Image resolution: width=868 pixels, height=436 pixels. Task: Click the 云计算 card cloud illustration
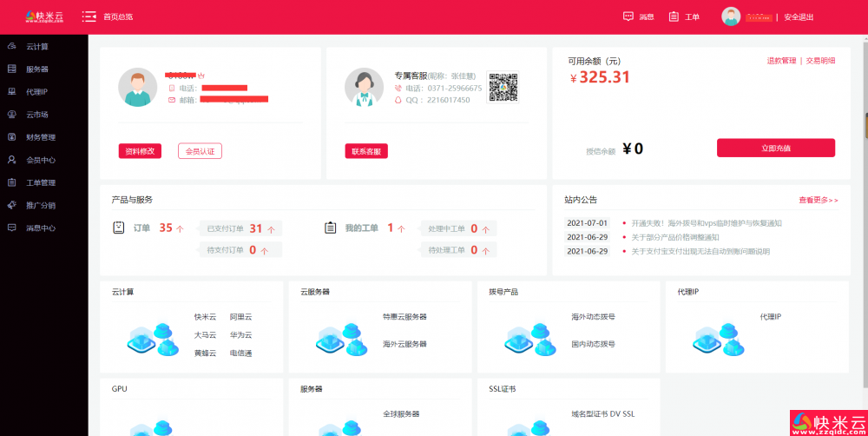point(154,339)
